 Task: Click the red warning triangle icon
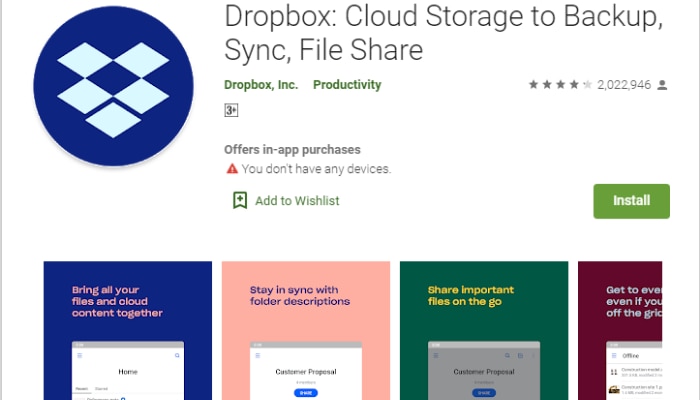(x=232, y=169)
